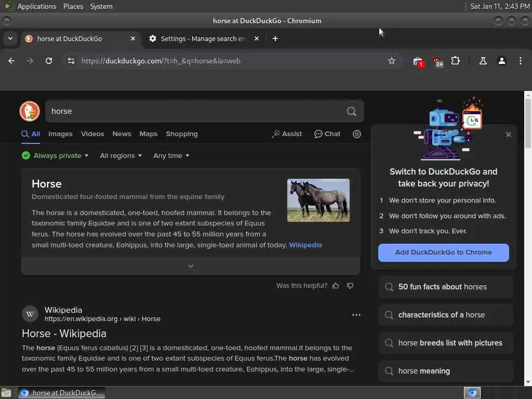Screen dimensions: 532x399
Task: Click the Horse card heading
Action: (x=46, y=184)
